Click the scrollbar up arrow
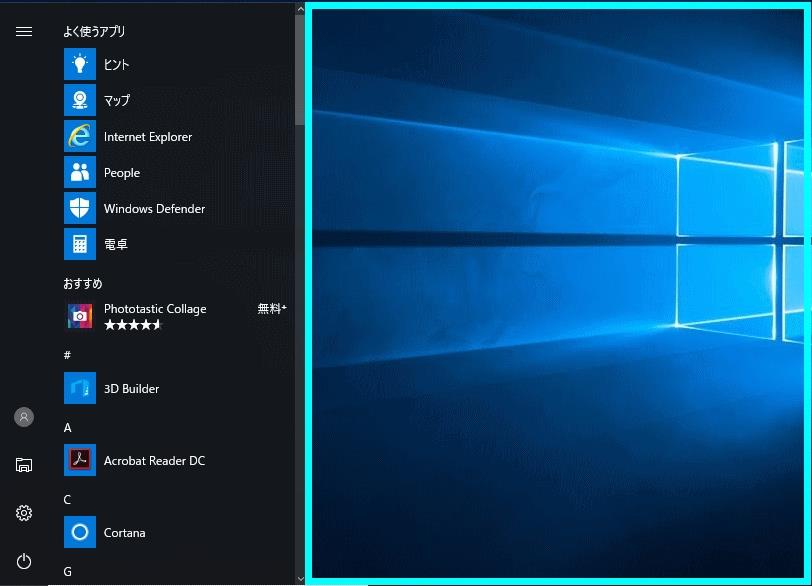Screen dimensions: 812x586 (300, 9)
